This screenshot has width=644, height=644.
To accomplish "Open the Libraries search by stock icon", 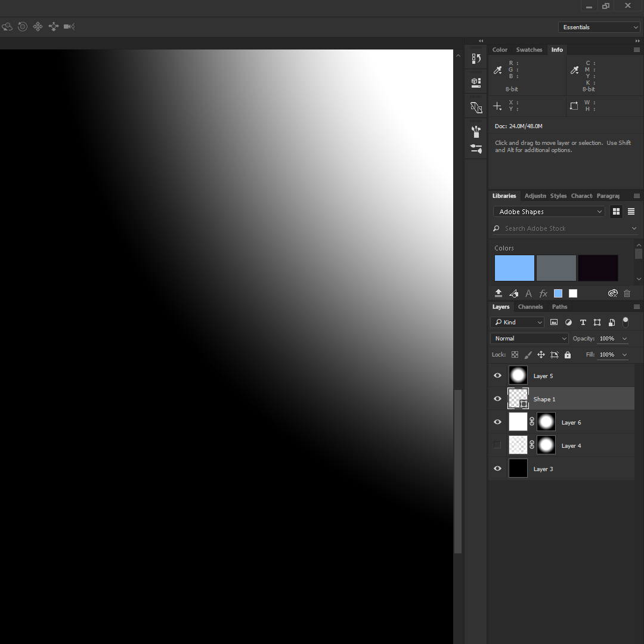I will (497, 228).
